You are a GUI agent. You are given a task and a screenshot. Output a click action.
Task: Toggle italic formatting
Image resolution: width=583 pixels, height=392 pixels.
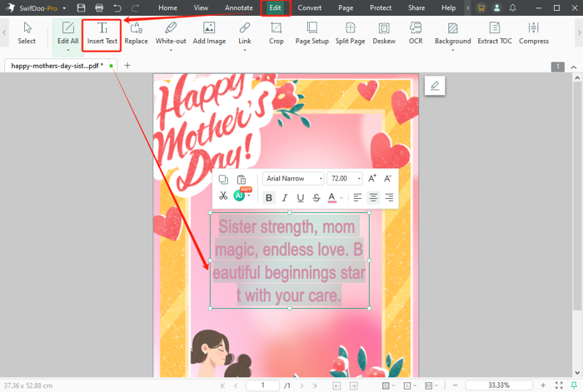285,198
